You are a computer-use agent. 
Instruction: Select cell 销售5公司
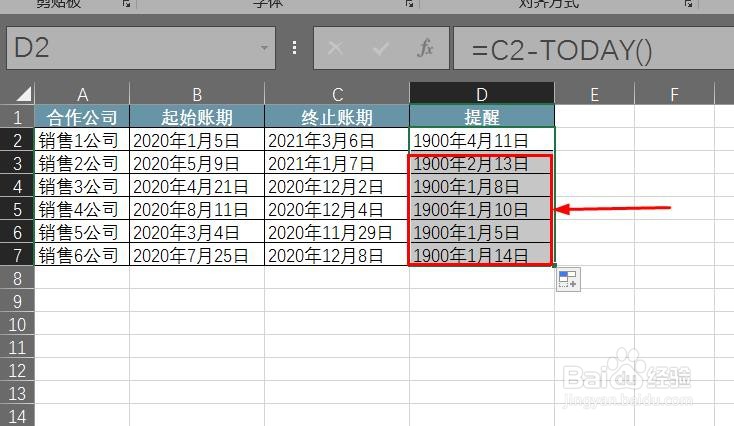[82, 231]
